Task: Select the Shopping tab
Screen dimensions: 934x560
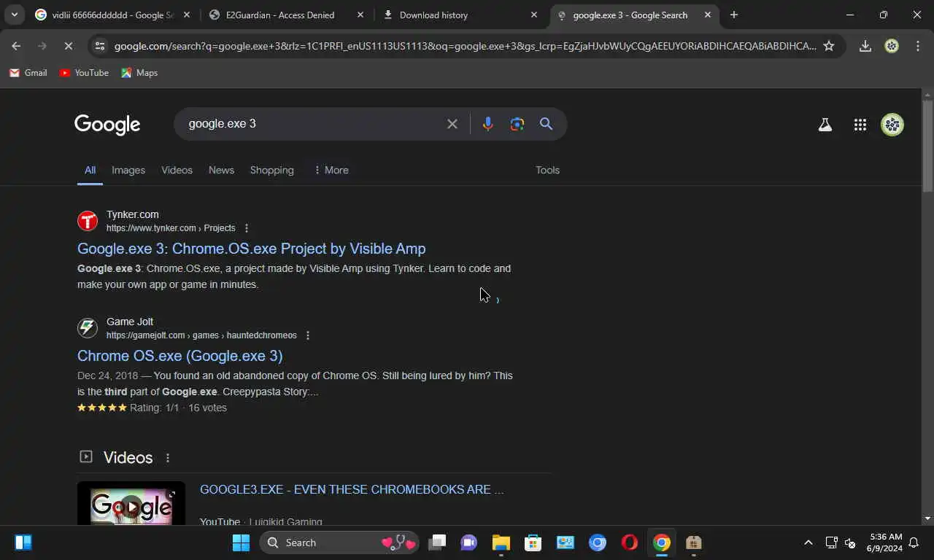Action: click(x=271, y=170)
